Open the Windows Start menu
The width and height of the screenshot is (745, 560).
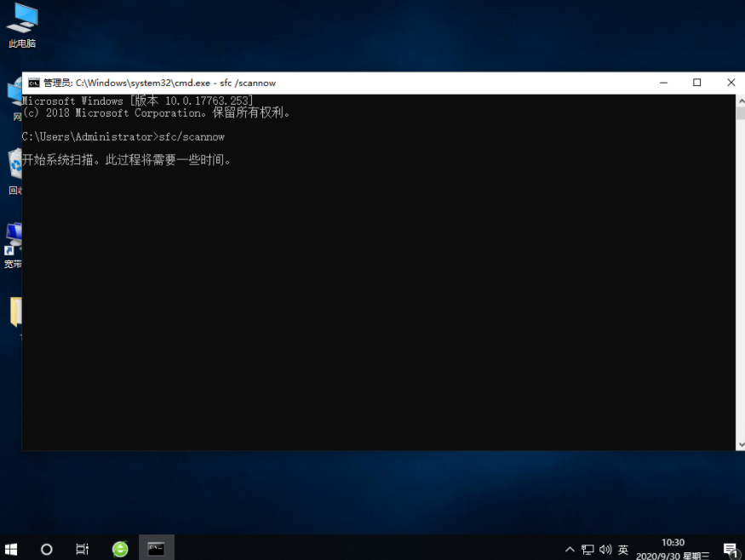(12, 549)
